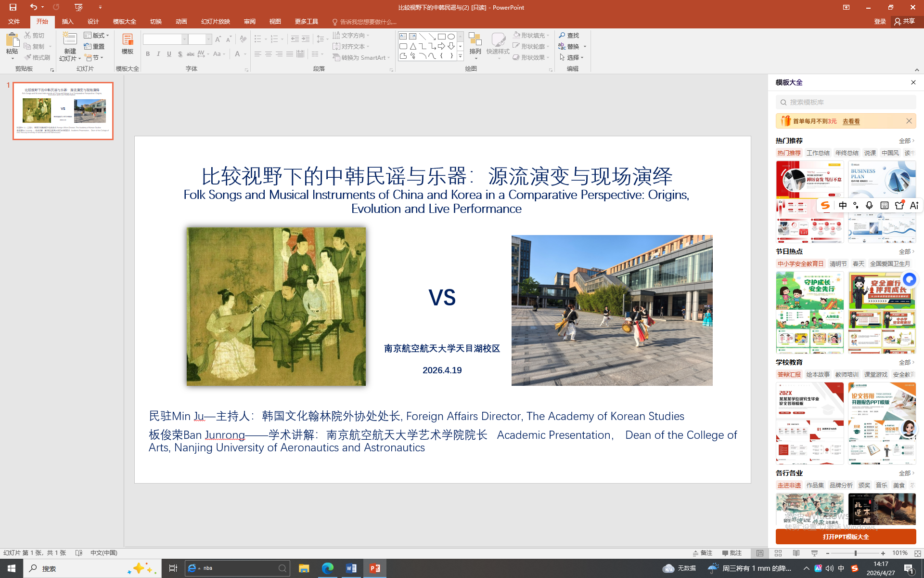Click the Undo arrow icon

coord(33,7)
